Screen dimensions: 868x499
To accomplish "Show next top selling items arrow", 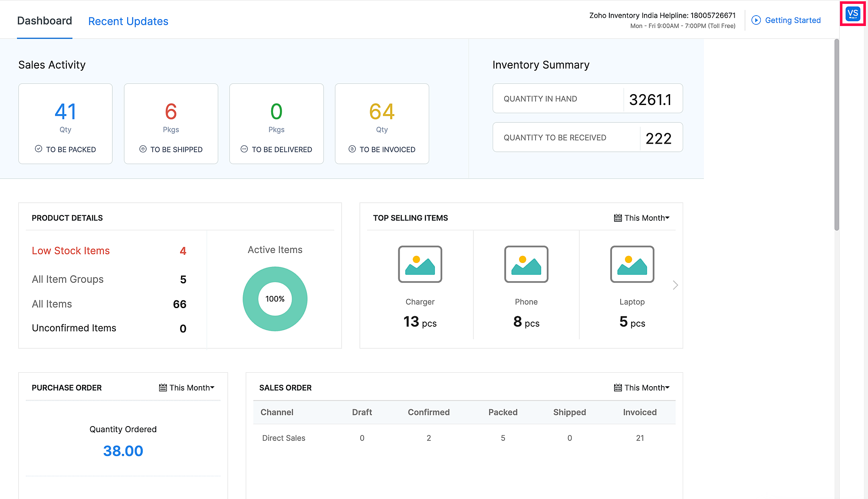I will tap(675, 285).
